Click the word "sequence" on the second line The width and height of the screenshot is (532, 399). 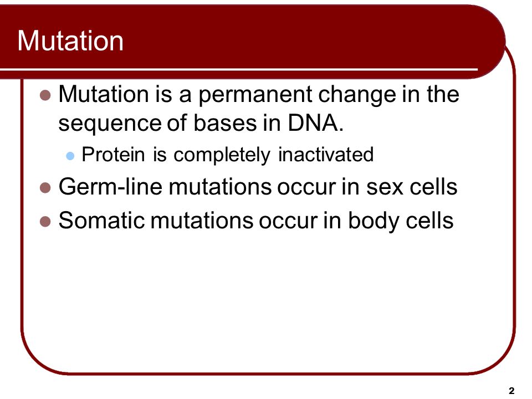click(x=109, y=124)
